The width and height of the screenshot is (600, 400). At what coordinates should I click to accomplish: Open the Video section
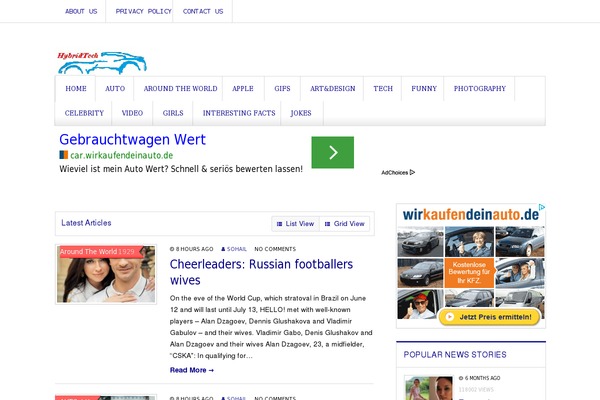click(132, 113)
